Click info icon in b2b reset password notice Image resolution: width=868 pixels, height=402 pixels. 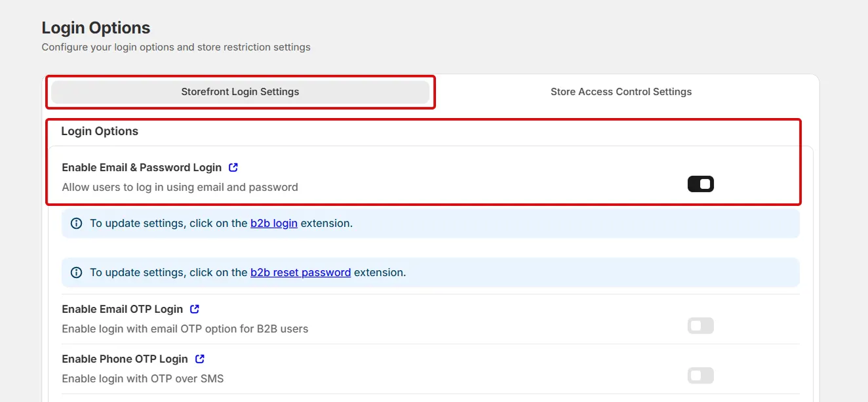(x=76, y=272)
